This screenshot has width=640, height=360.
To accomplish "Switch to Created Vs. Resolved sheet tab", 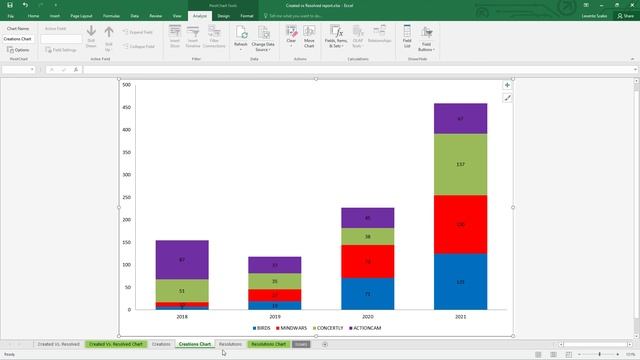I will click(58, 344).
